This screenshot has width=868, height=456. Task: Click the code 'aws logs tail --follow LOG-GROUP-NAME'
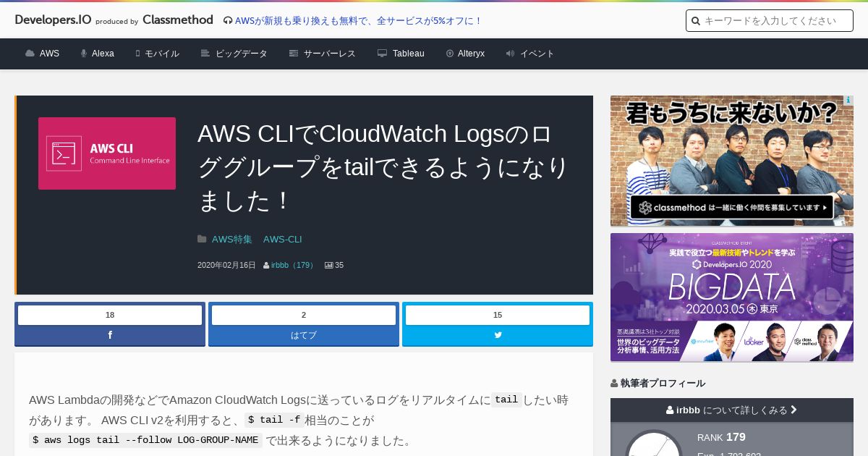coord(145,440)
